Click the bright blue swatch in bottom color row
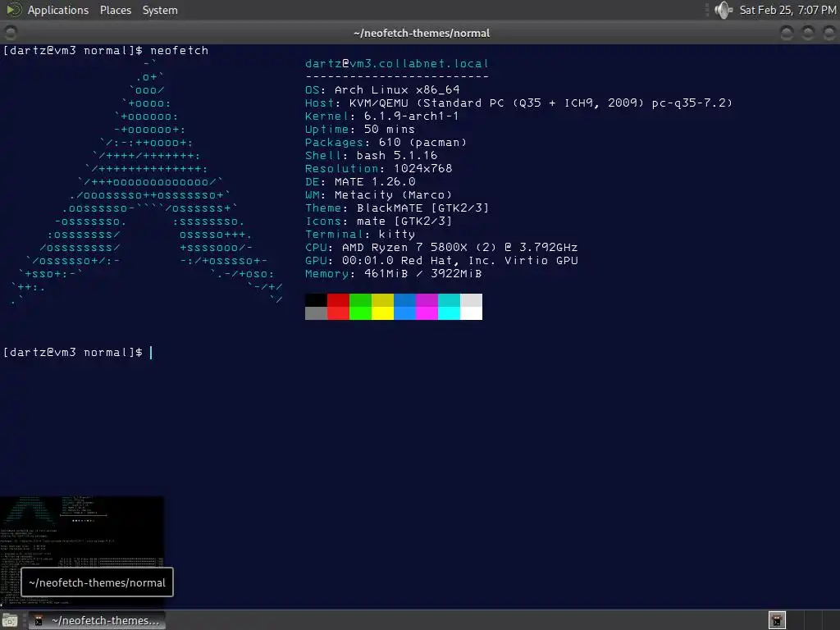The height and width of the screenshot is (630, 840). pyautogui.click(x=404, y=313)
